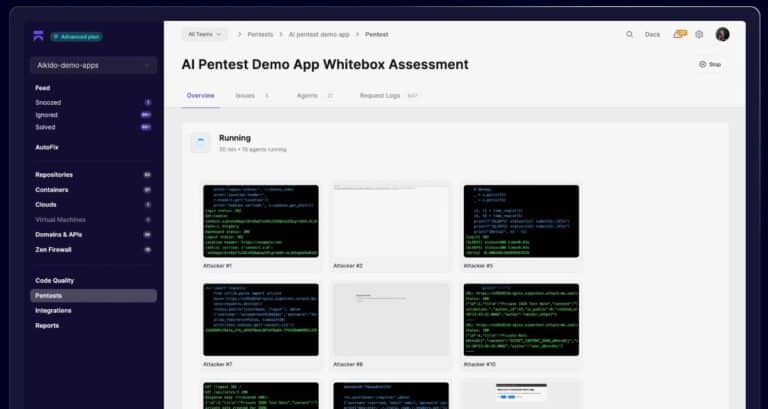
Task: Click the count badge beside Repositories
Action: pos(147,174)
